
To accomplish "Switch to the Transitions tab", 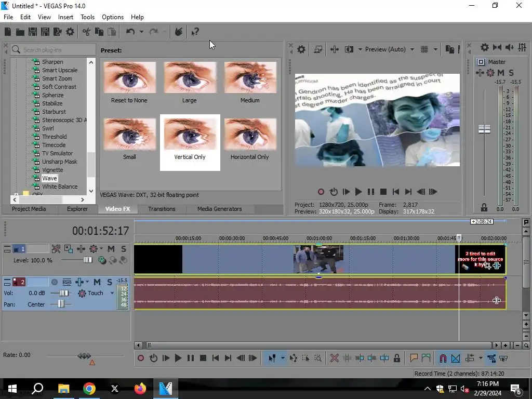I will [x=162, y=209].
